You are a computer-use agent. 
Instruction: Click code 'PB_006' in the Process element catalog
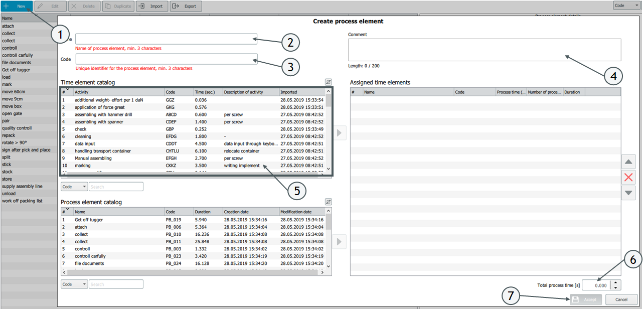[173, 227]
